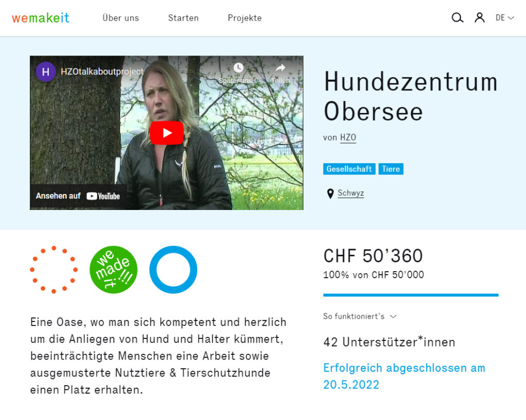Select the Tiere category tag
The height and width of the screenshot is (420, 526).
coord(391,169)
